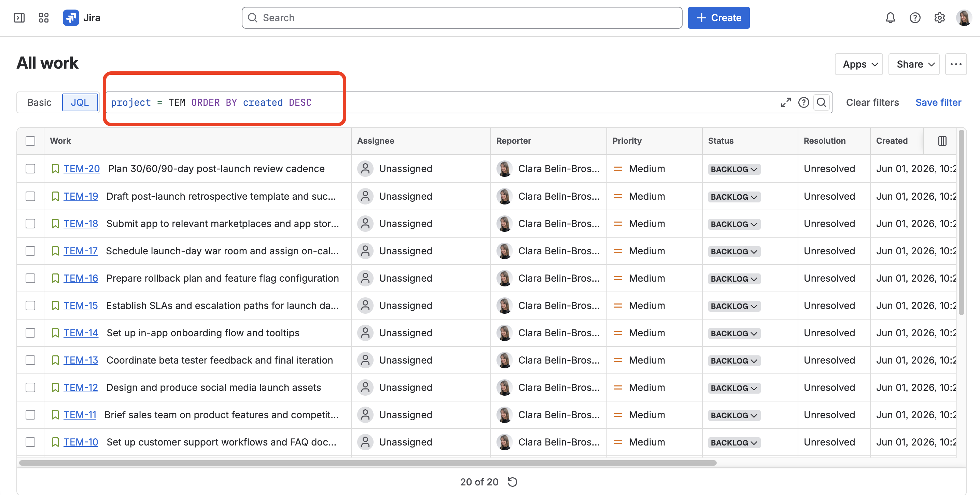Viewport: 980px width, 495px height.
Task: Click the JQL search magnifier icon
Action: (x=821, y=102)
